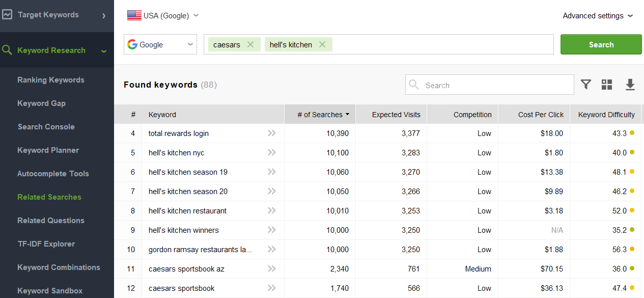Viewport: 644px width, 298px height.
Task: Click arrows icon for caesars sportsbook az
Action: tap(272, 268)
